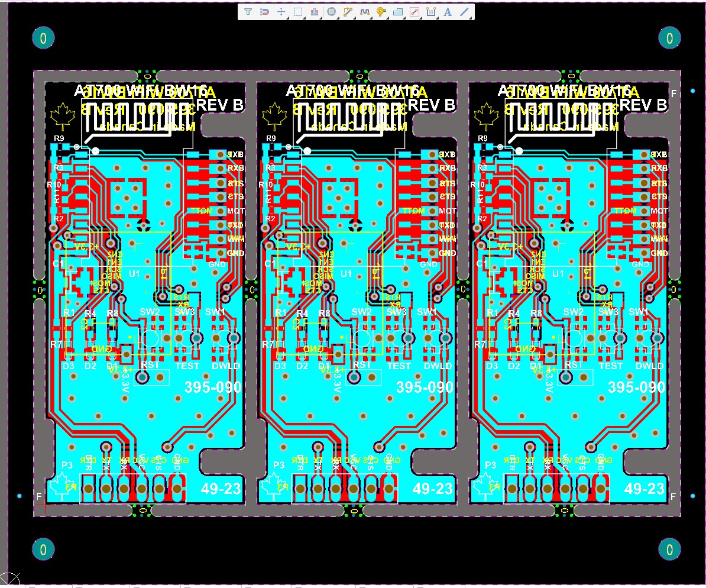
Task: Select the place dimension tool
Action: tap(431, 11)
